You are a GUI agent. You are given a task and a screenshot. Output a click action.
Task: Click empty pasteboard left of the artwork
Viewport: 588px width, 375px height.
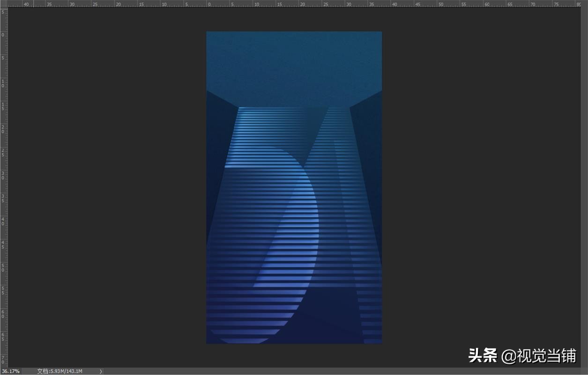(x=108, y=187)
